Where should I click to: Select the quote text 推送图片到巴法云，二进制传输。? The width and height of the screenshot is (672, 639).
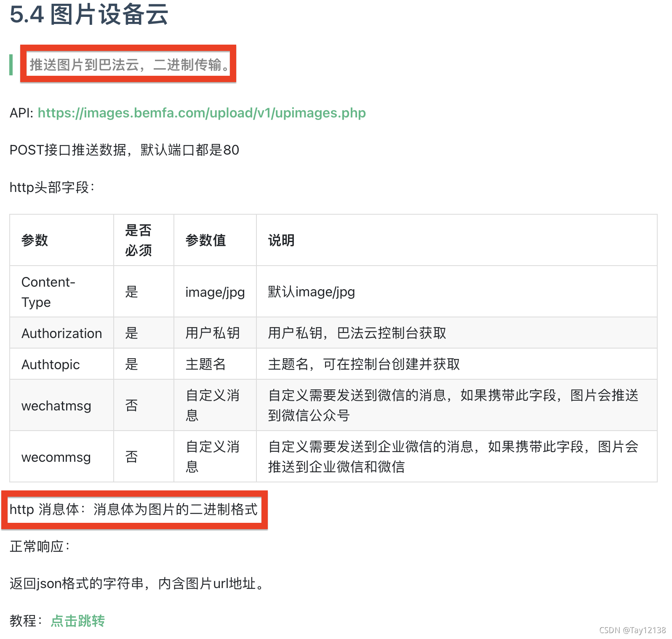[129, 65]
